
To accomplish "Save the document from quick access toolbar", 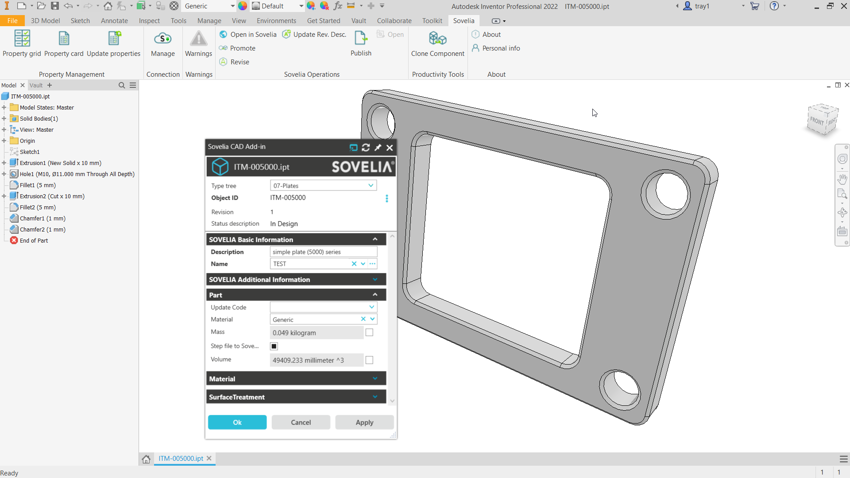I will 55,6.
